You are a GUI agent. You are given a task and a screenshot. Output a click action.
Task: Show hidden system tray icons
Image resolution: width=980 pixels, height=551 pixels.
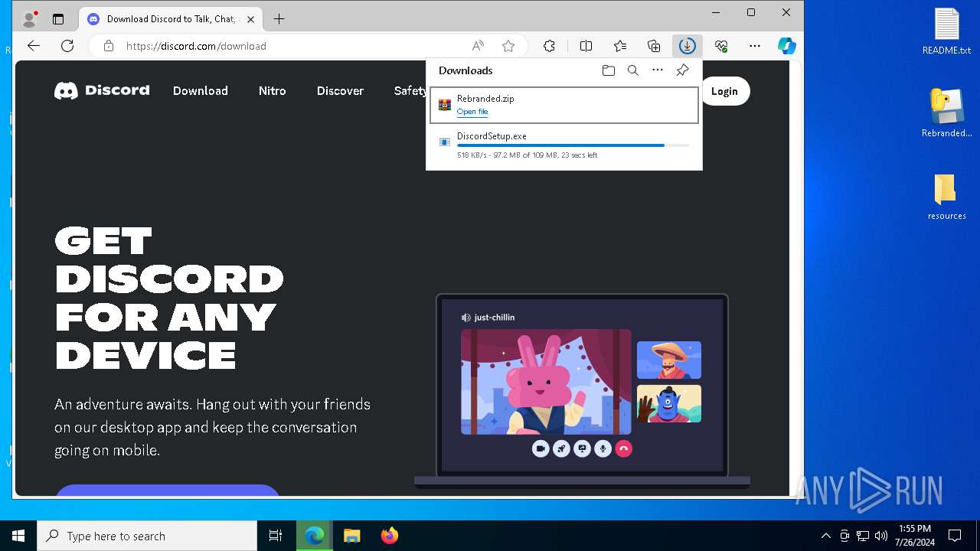pos(825,536)
